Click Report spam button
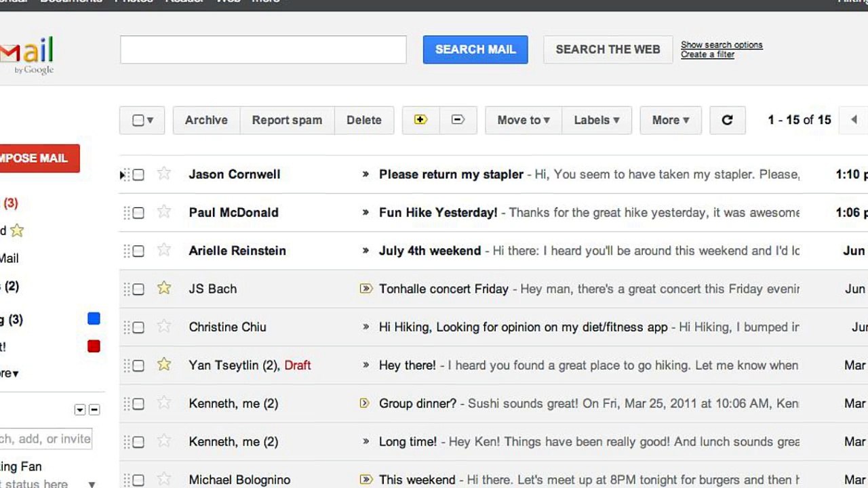The height and width of the screenshot is (488, 868). click(x=287, y=120)
